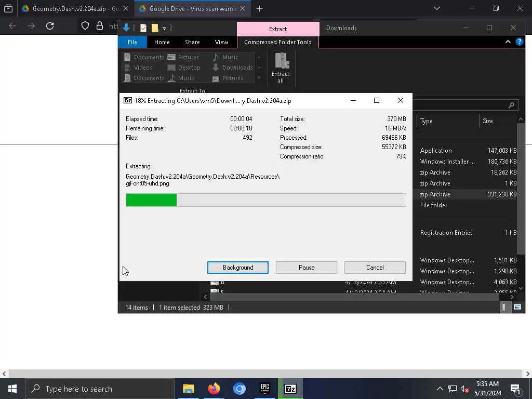
Task: Open the Customize Quick Access Toolbar dropdown
Action: 164,29
